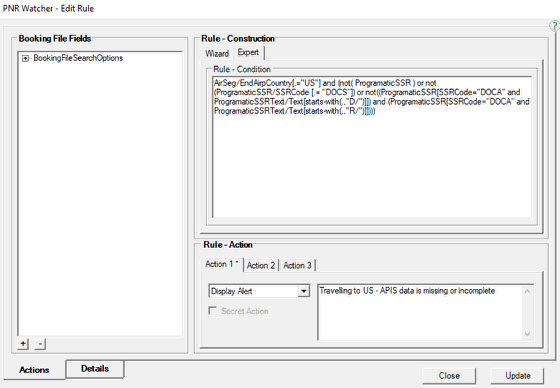Open the Action 3 tab

(x=298, y=265)
